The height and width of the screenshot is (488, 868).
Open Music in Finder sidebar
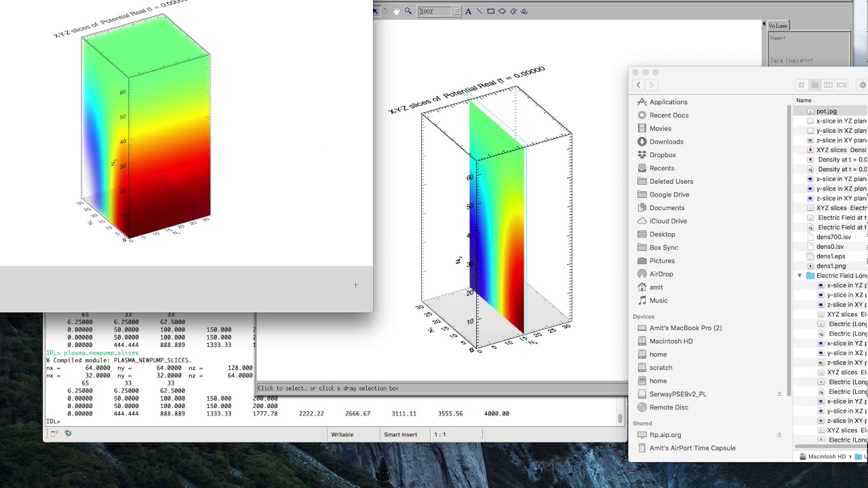(658, 300)
